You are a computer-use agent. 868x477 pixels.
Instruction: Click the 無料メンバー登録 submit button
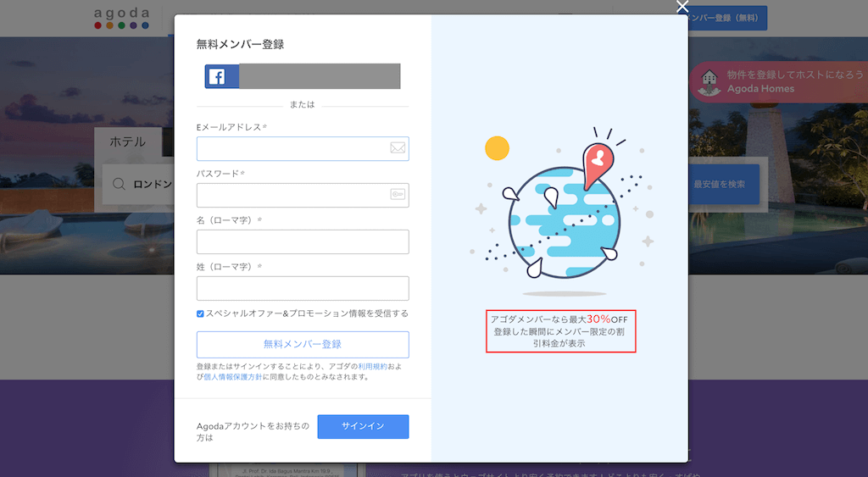(303, 344)
